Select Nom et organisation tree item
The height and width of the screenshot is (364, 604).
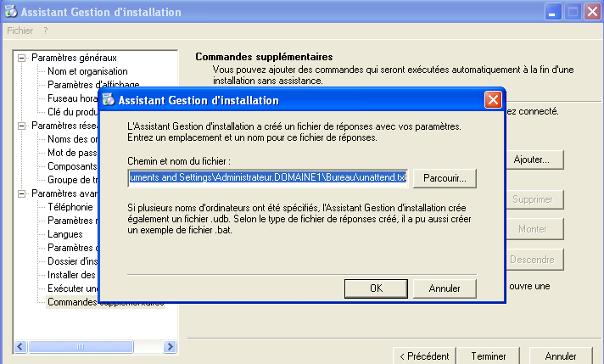pyautogui.click(x=87, y=71)
